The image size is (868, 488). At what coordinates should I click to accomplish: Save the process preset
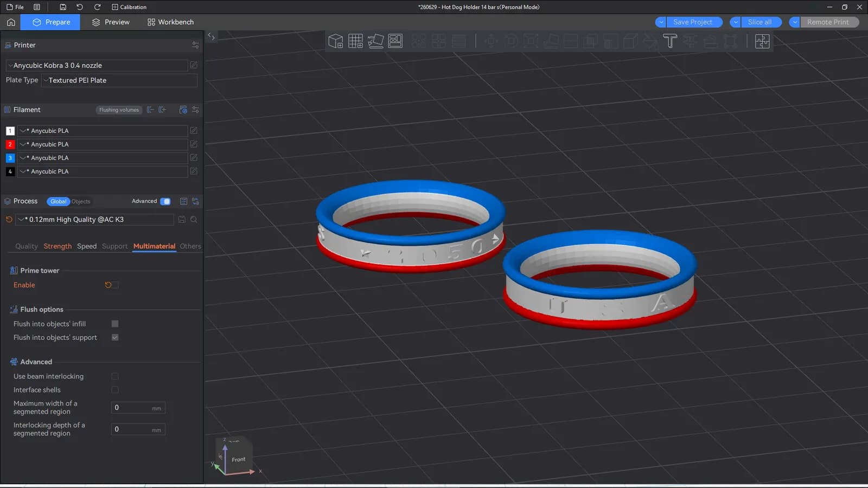pyautogui.click(x=182, y=220)
